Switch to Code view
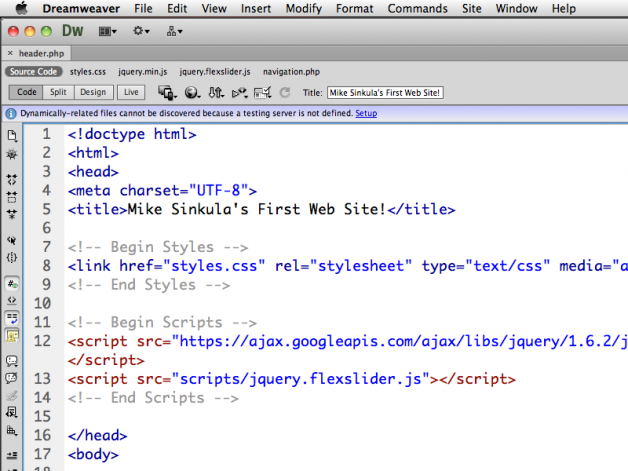Viewport: 628px width, 471px height. [x=26, y=92]
